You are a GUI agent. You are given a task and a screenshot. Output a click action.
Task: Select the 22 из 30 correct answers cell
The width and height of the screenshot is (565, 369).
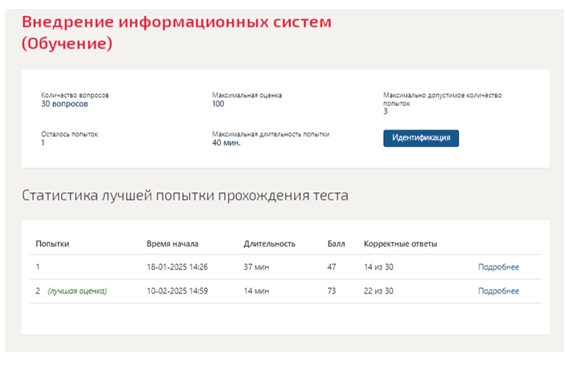tap(378, 291)
